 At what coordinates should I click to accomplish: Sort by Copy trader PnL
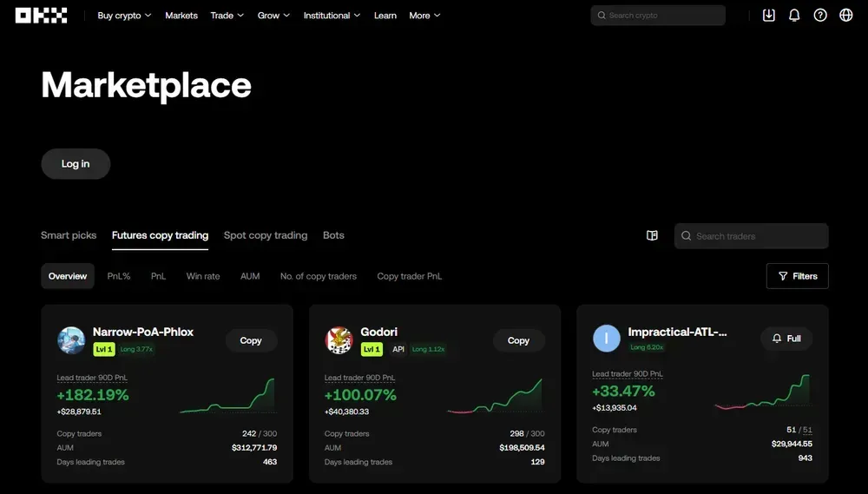point(410,276)
